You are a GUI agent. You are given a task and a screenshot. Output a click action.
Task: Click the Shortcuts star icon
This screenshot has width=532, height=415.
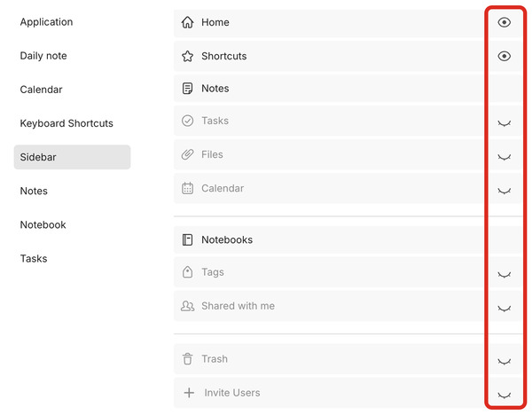coord(187,56)
